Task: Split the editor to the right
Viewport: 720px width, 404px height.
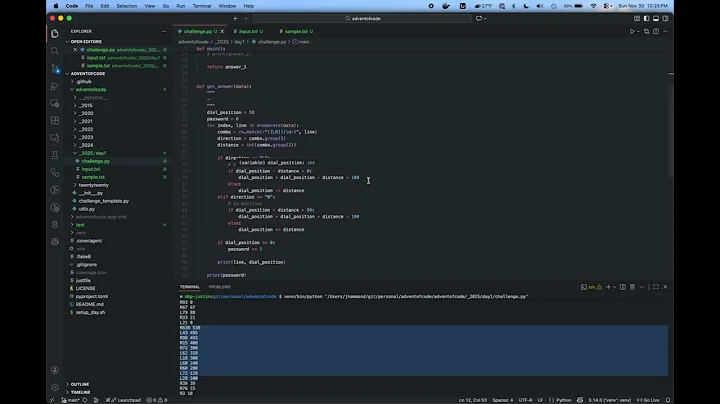Action: [x=656, y=31]
